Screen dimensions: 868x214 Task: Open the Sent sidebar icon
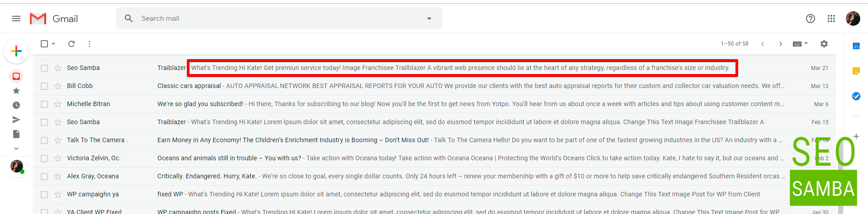(x=16, y=120)
